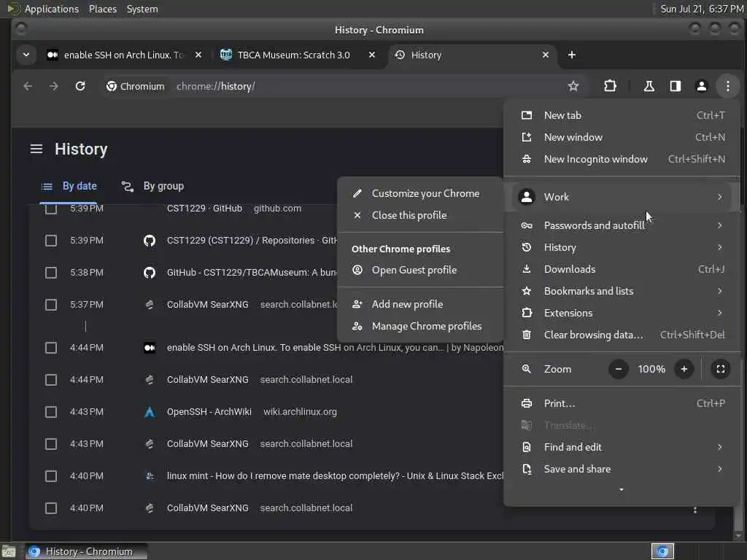Decrease zoom with minus button
747x560 pixels.
619,369
